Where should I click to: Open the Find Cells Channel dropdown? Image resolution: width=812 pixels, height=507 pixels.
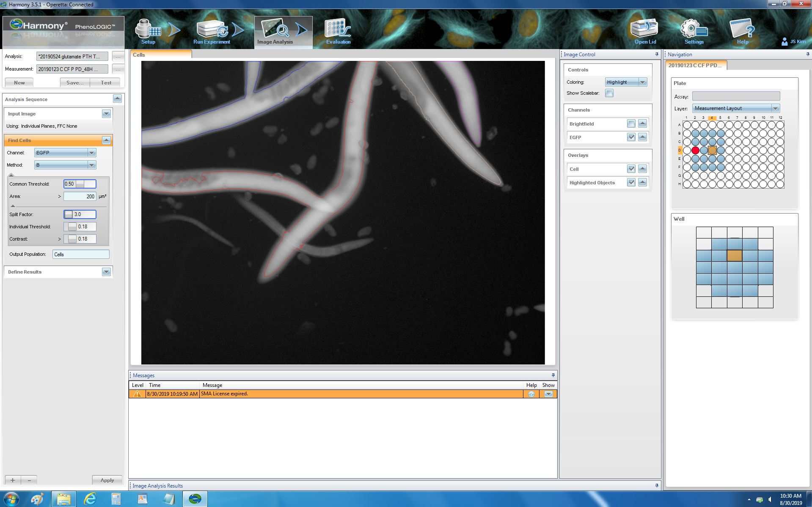coord(65,153)
